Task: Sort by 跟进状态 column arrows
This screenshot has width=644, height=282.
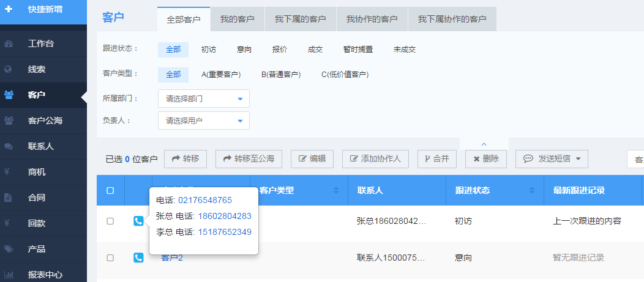Action: [532, 190]
